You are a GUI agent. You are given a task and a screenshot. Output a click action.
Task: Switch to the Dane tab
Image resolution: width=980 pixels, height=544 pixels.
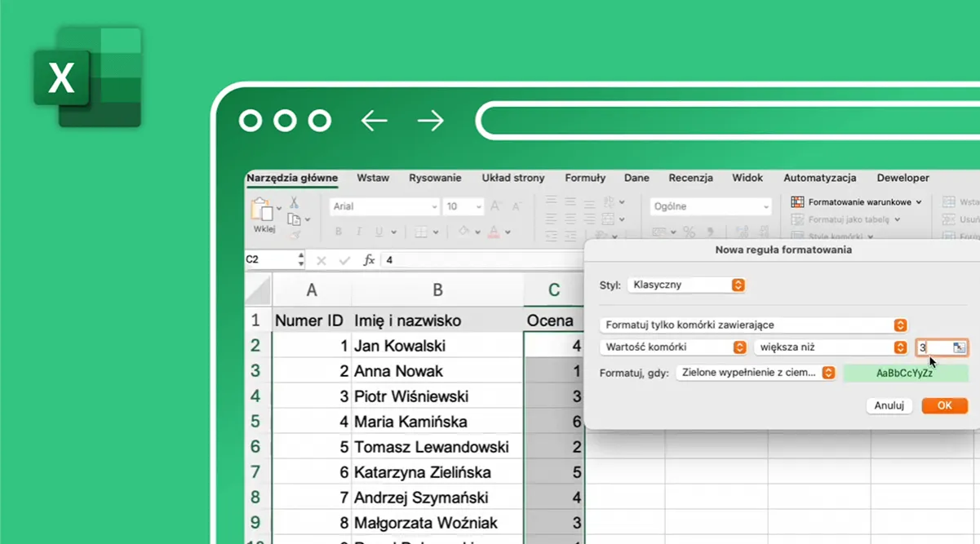[x=636, y=178]
